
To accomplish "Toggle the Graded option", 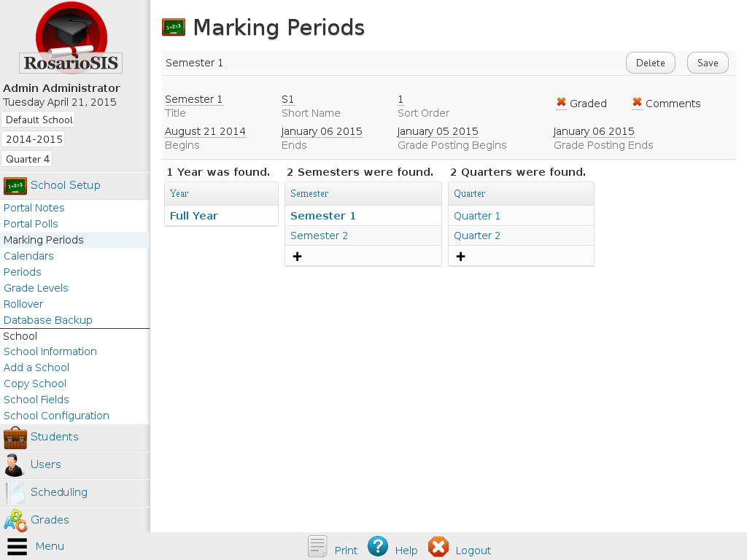I will [561, 103].
